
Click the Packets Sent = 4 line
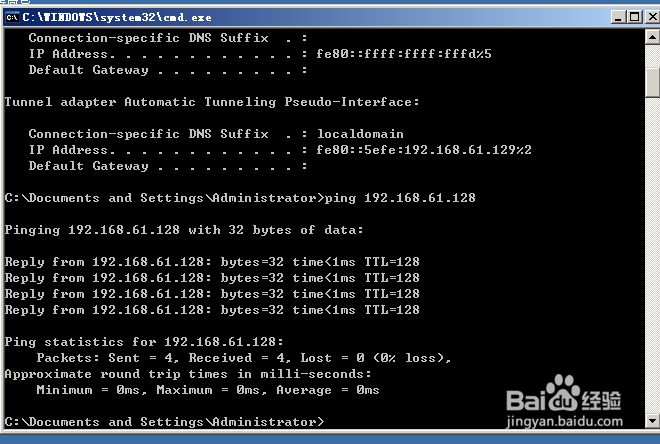(244, 358)
